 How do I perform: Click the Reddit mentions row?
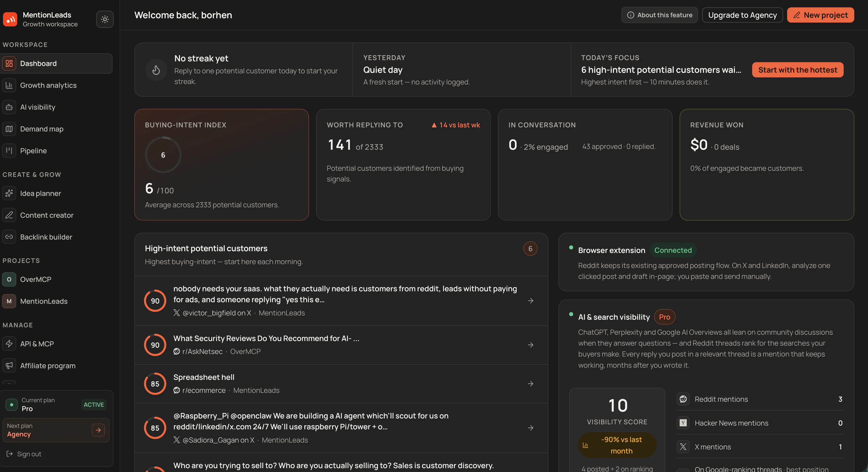coord(759,399)
